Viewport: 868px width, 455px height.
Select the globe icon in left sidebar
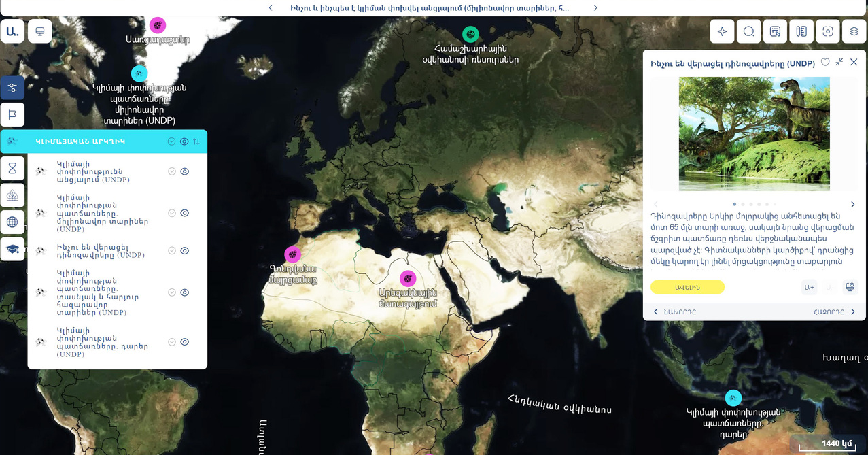coord(12,222)
